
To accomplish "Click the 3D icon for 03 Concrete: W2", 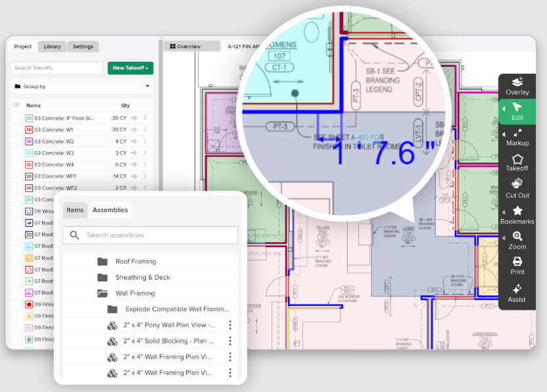I will 29,141.
